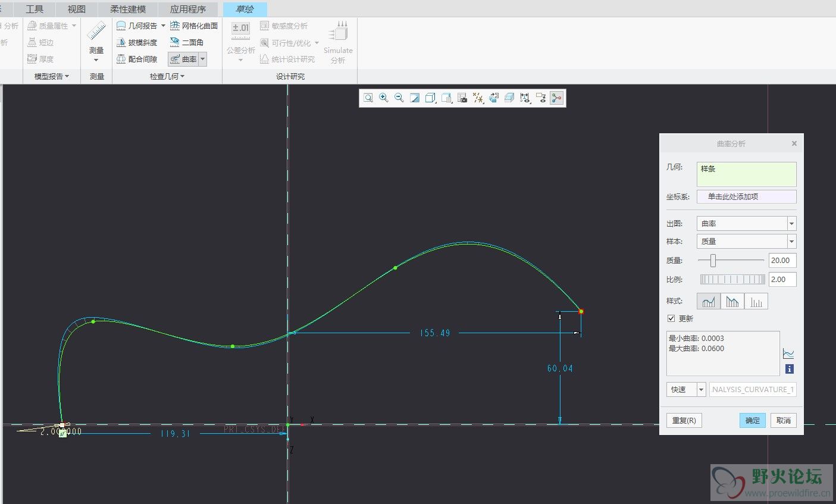This screenshot has height=504, width=836.
Task: Click the 网格化曲面 mesh surface tool
Action: pyautogui.click(x=194, y=26)
